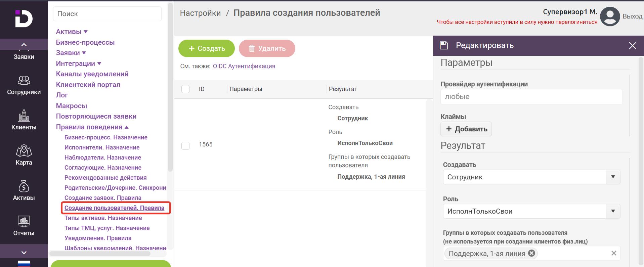Viewport: 644px width, 267px height.
Task: Follow the OIDC Аутентификация link
Action: point(244,66)
